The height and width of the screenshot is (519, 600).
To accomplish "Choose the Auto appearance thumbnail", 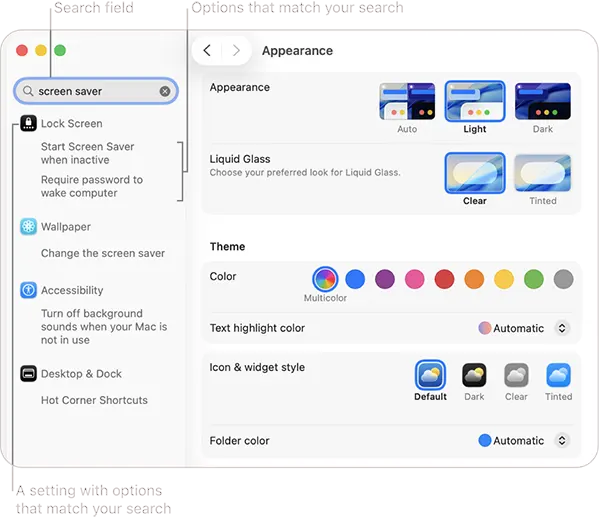I will 407,101.
